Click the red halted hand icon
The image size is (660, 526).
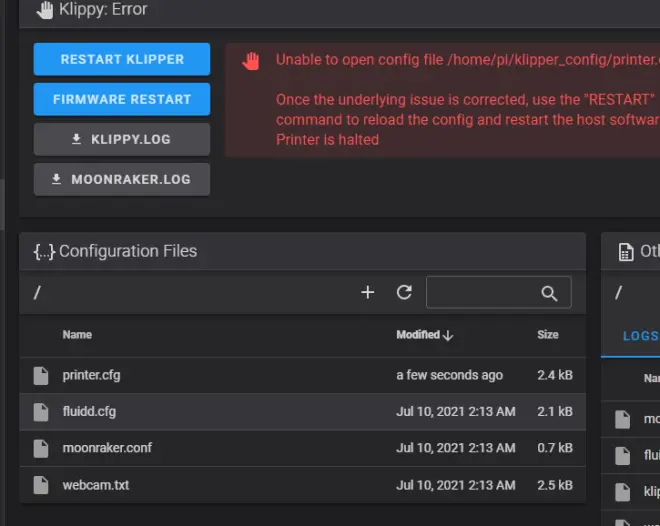[x=251, y=61]
